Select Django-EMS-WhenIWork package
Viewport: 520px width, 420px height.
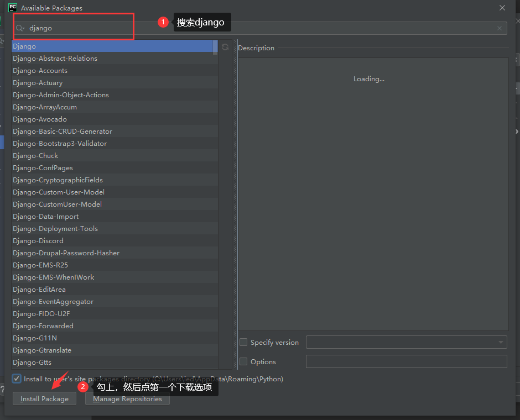115,277
